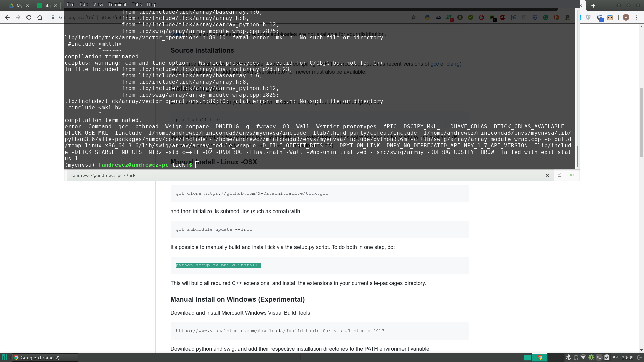644x362 pixels.
Task: Open the clock at 20:09 in tray
Action: [x=628, y=357]
